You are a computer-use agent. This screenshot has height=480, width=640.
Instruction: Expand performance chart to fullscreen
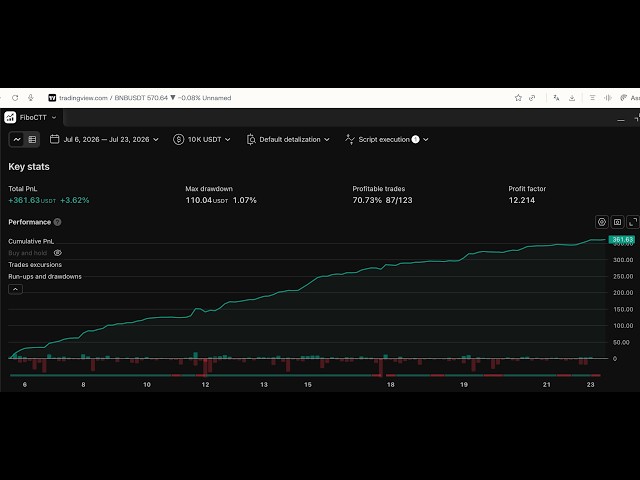click(x=633, y=222)
